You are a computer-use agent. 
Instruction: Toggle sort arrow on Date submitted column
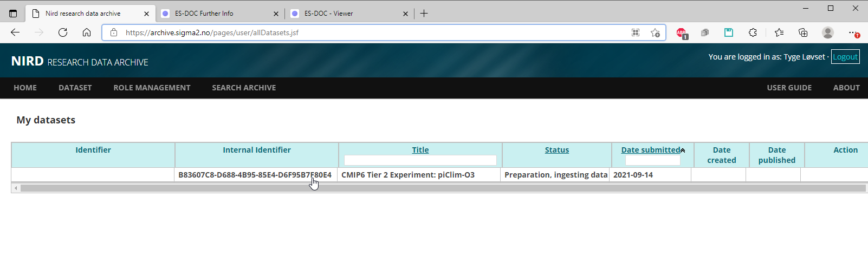(x=683, y=150)
